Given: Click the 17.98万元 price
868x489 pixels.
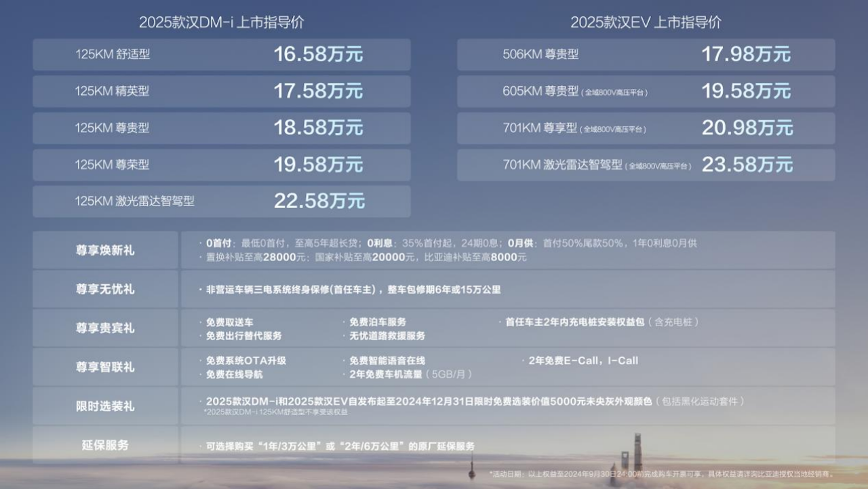Looking at the screenshot, I should [x=746, y=54].
